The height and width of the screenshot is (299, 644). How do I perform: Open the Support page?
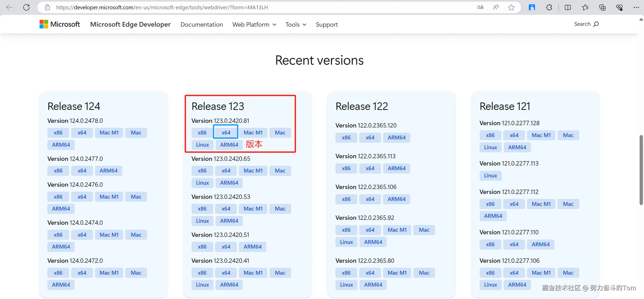[327, 25]
